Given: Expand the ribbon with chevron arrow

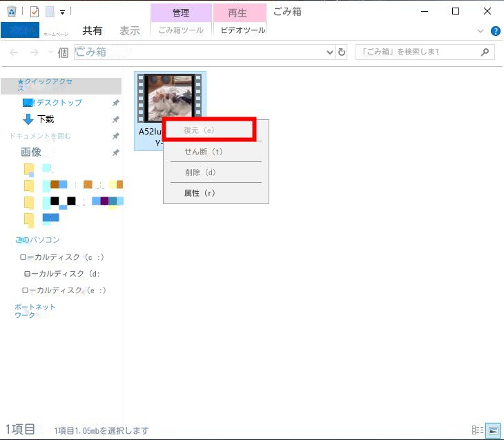Looking at the screenshot, I should 481,31.
